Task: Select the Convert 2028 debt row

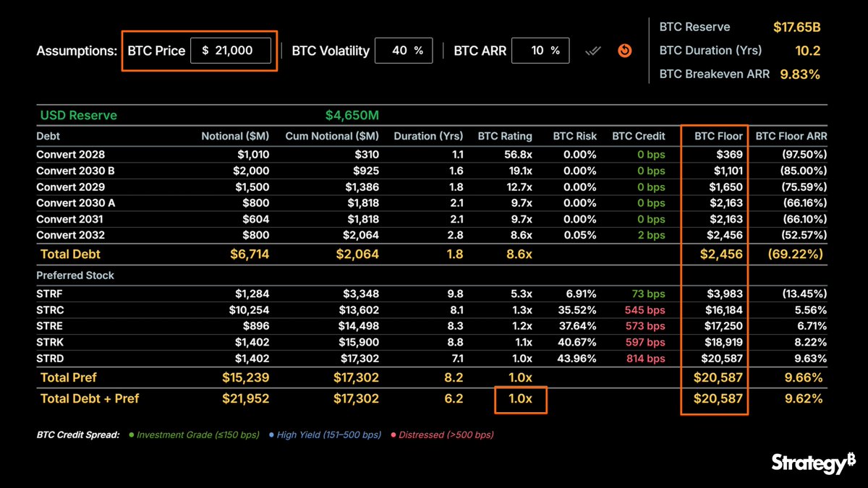Action: tap(432, 155)
